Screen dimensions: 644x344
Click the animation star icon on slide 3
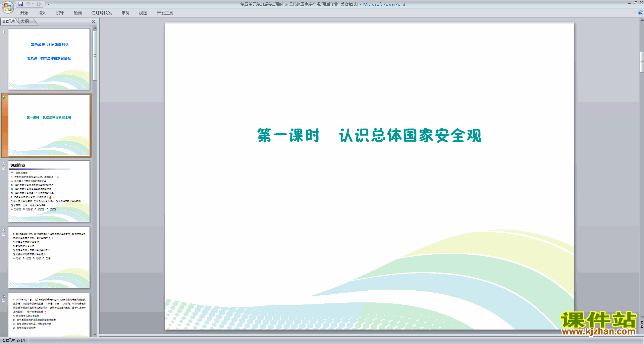point(4,168)
